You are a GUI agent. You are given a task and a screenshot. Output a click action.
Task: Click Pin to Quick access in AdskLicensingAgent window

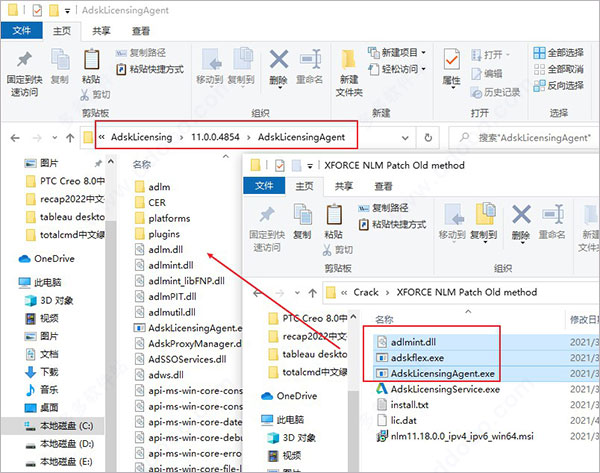point(24,73)
